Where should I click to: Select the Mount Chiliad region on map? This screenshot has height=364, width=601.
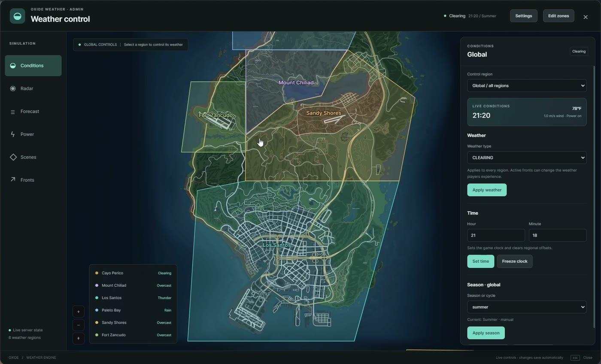pyautogui.click(x=296, y=82)
